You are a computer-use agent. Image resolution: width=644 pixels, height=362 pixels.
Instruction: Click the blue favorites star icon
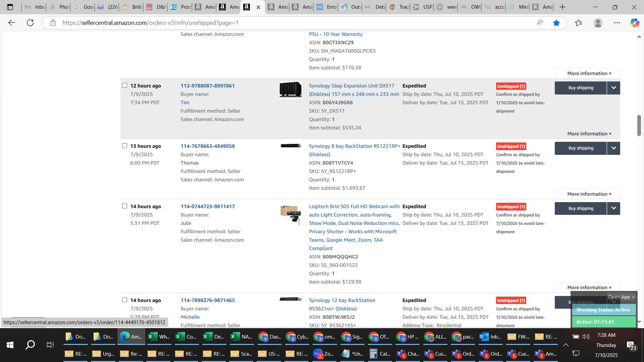pos(556,23)
